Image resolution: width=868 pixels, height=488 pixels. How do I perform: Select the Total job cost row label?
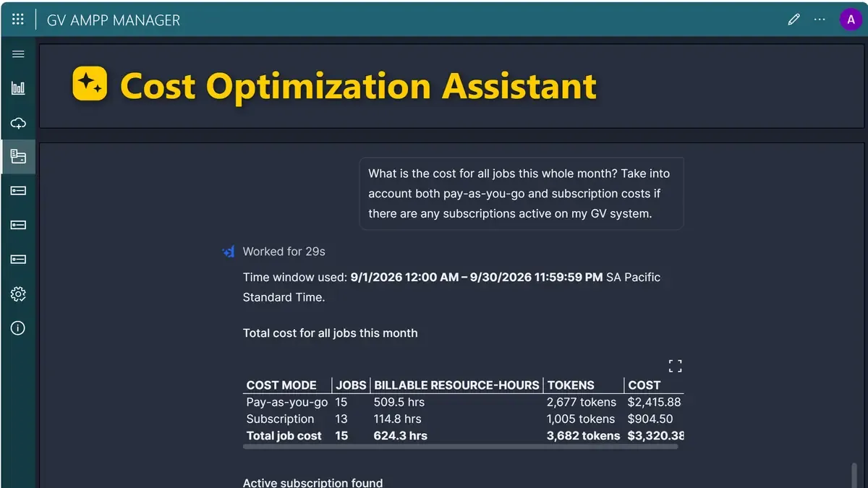coord(284,436)
